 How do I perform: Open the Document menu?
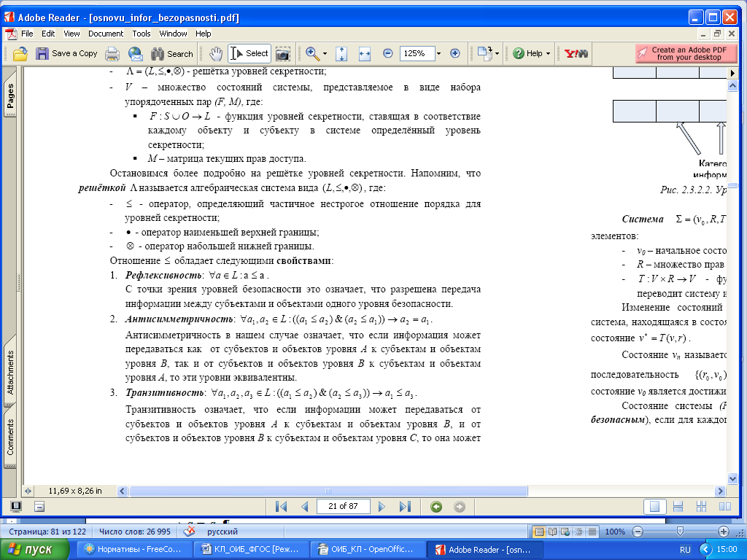(x=106, y=34)
